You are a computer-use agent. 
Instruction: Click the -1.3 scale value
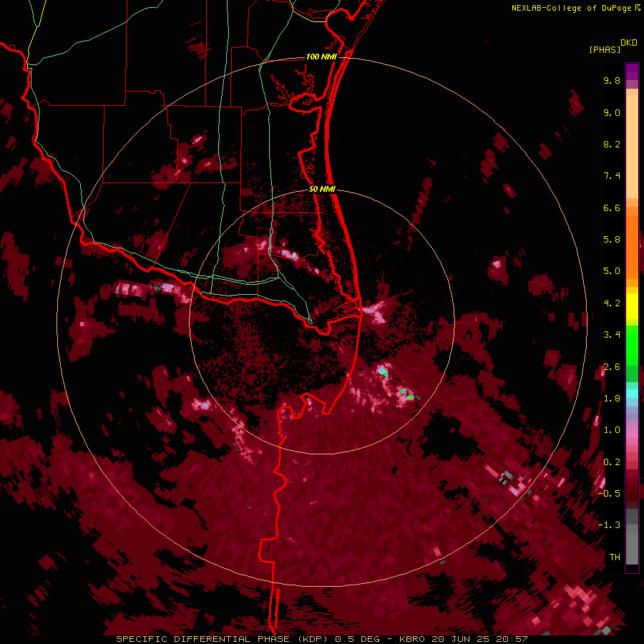coord(609,526)
